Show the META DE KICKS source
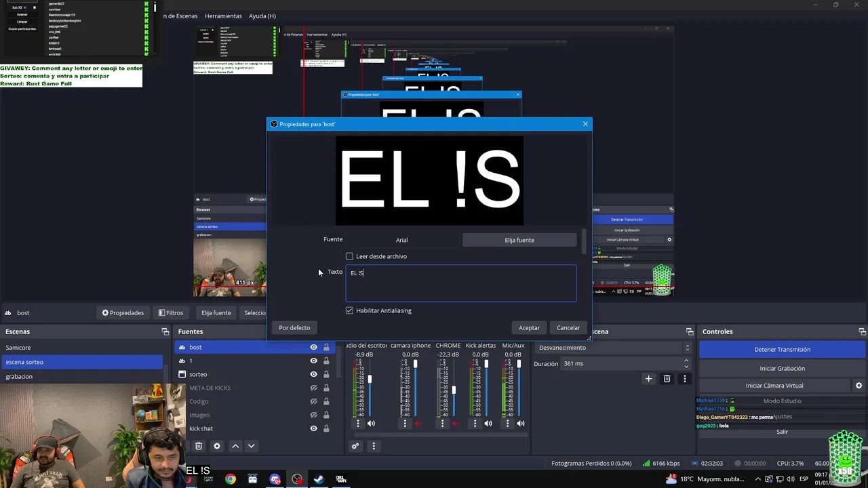The image size is (868, 488). tap(313, 388)
